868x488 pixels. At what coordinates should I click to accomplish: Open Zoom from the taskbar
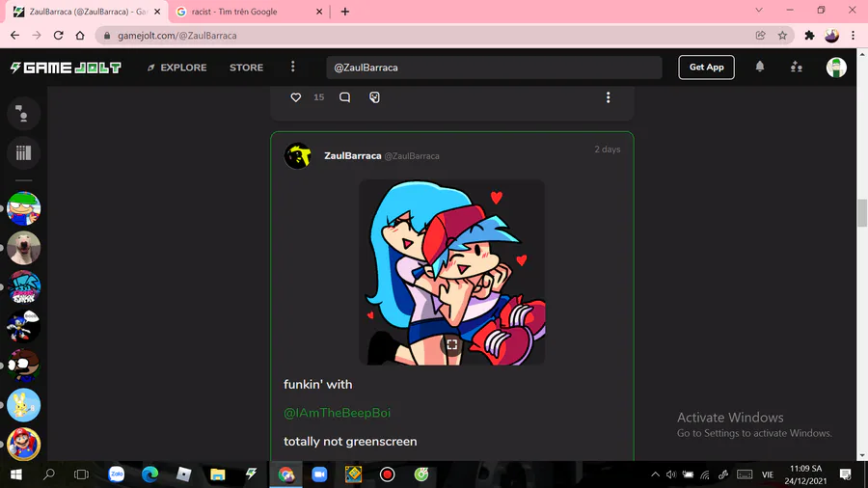click(319, 474)
